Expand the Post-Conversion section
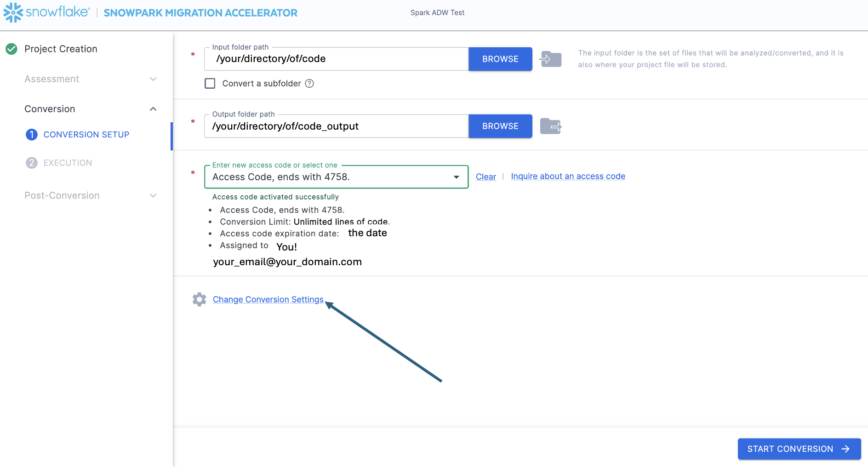868x467 pixels. [x=153, y=195]
